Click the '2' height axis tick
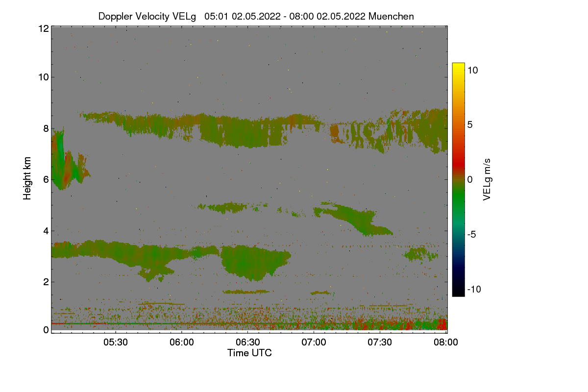The width and height of the screenshot is (588, 392). 46,282
